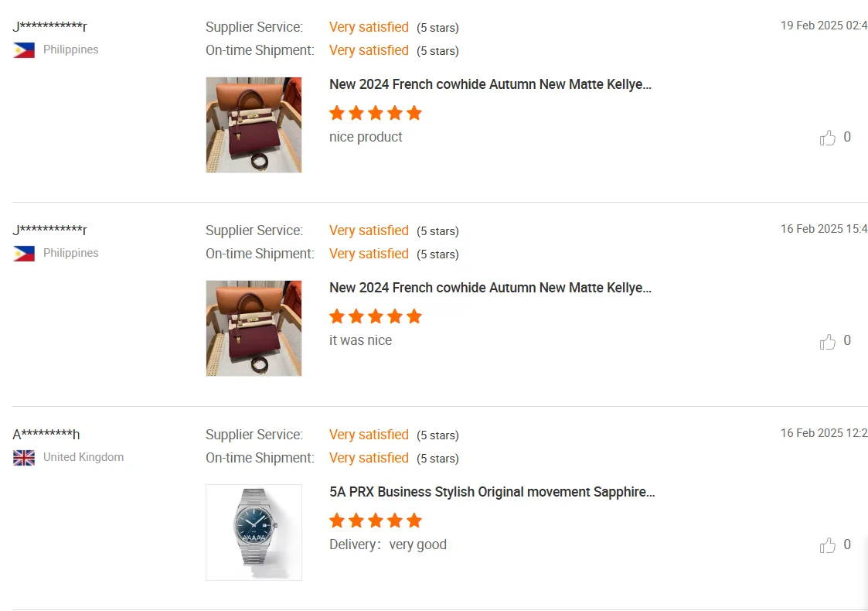Click star rating of "nice product" review

click(x=376, y=113)
